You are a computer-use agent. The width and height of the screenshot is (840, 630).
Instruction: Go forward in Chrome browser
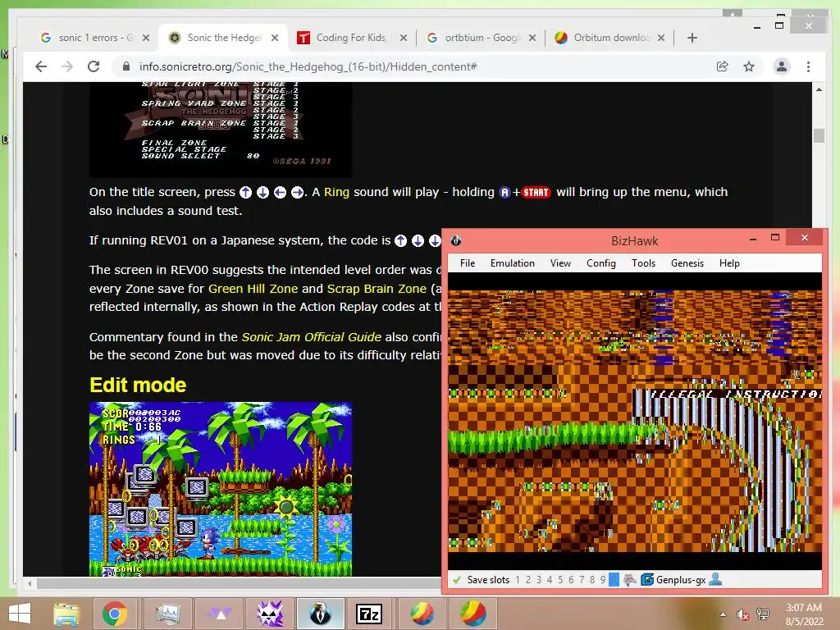67,66
